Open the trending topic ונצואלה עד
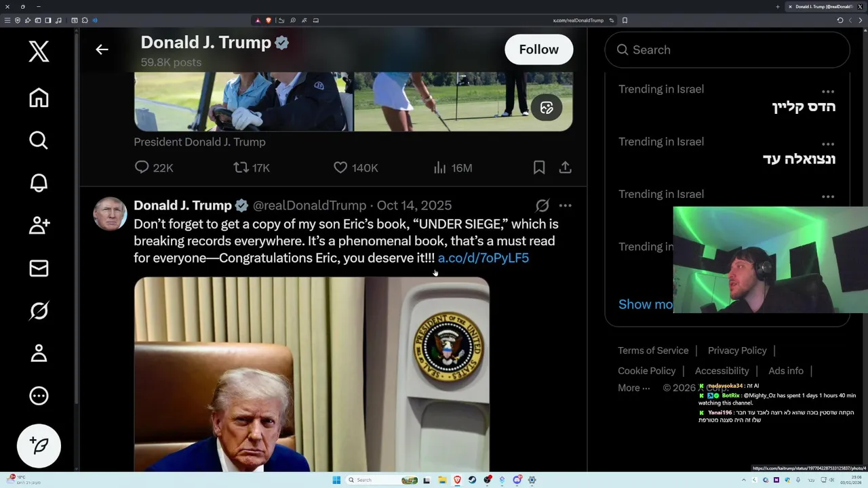The image size is (868, 488). click(x=799, y=159)
